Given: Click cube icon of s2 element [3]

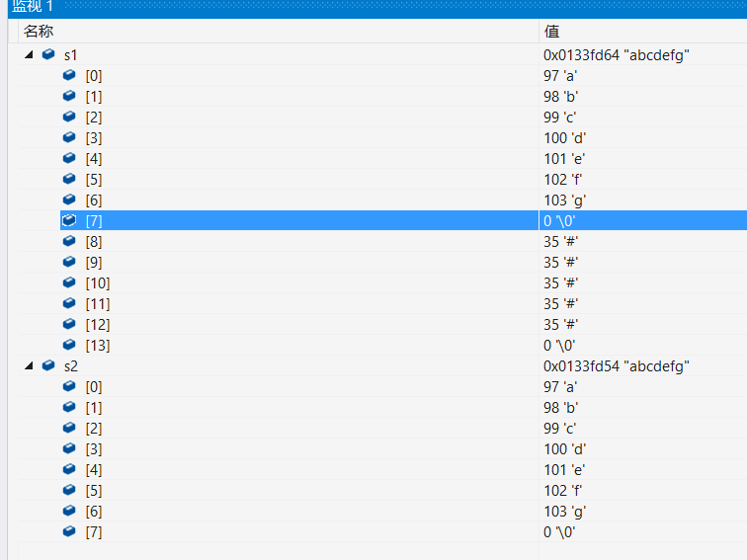Looking at the screenshot, I should 69,448.
